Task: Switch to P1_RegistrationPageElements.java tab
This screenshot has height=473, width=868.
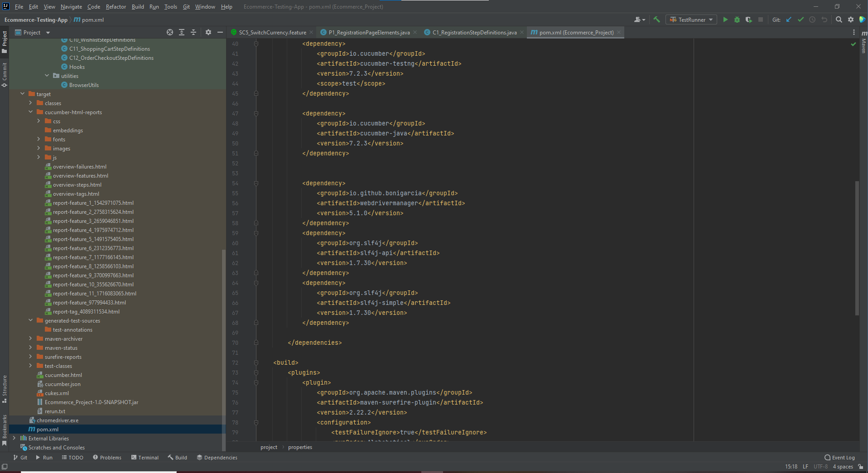Action: [x=369, y=32]
